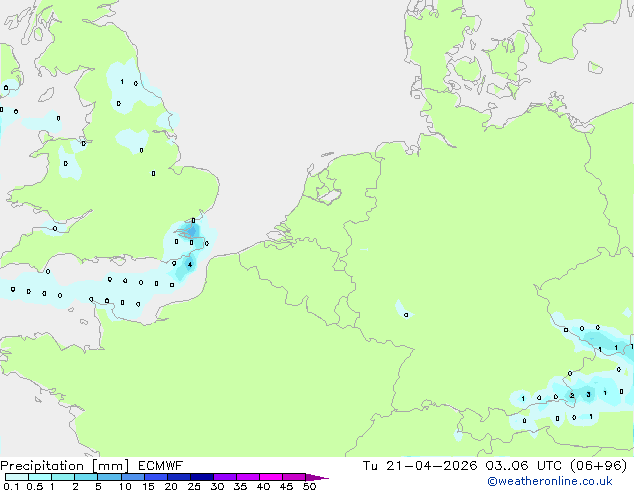Viewport: 634px width, 490px height.
Task: Click the 1–2 mm legend color swatch
Action: coord(63,477)
